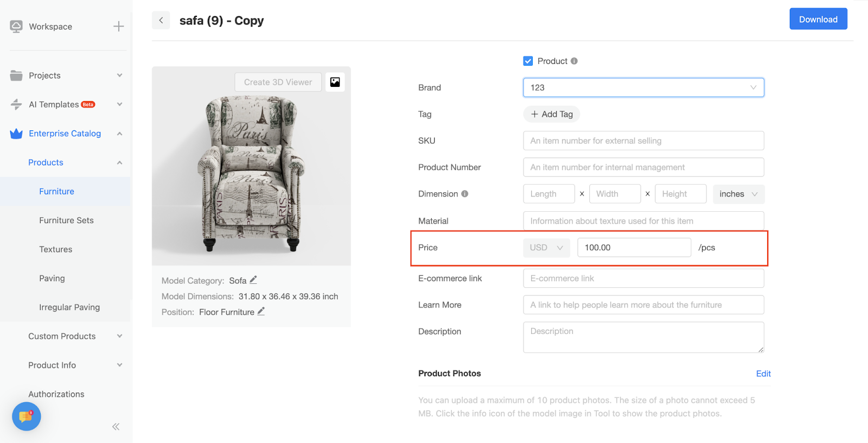Click the info icon beside Product checkbox

[x=574, y=61]
